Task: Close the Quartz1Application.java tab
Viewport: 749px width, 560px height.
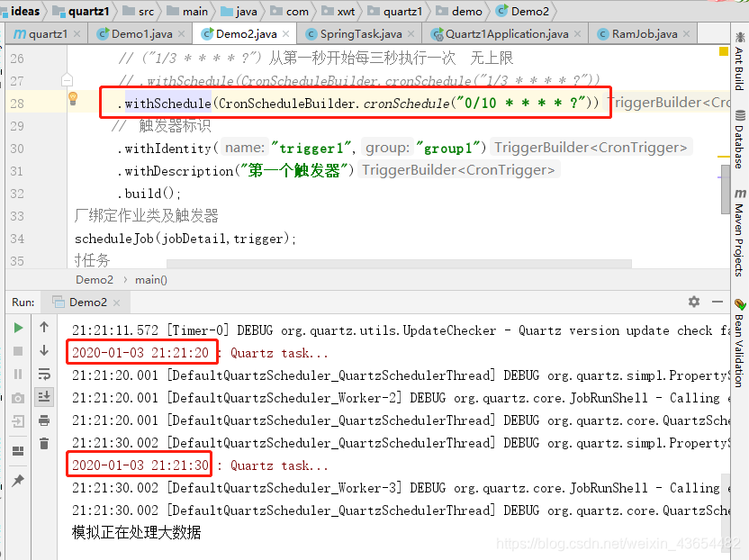Action: click(578, 34)
